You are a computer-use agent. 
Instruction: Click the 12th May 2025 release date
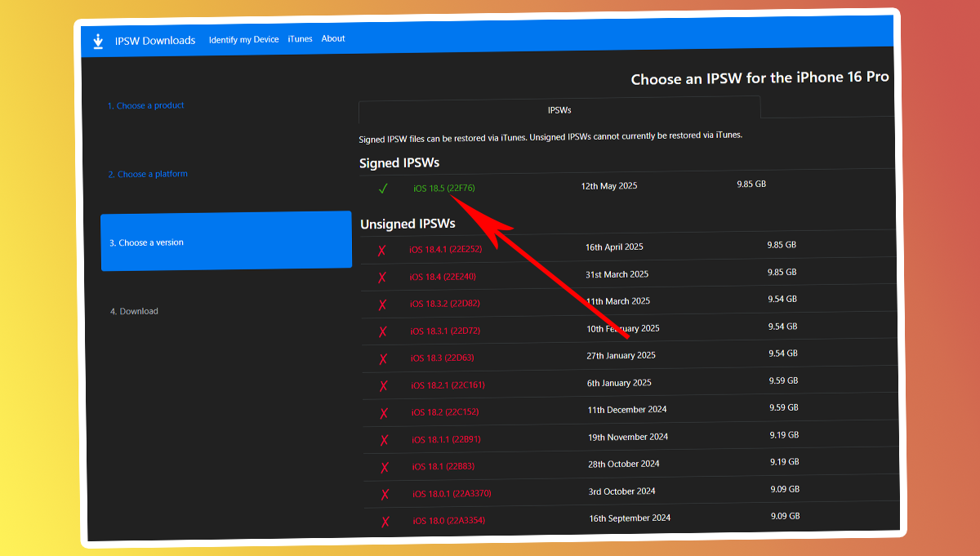pyautogui.click(x=609, y=186)
